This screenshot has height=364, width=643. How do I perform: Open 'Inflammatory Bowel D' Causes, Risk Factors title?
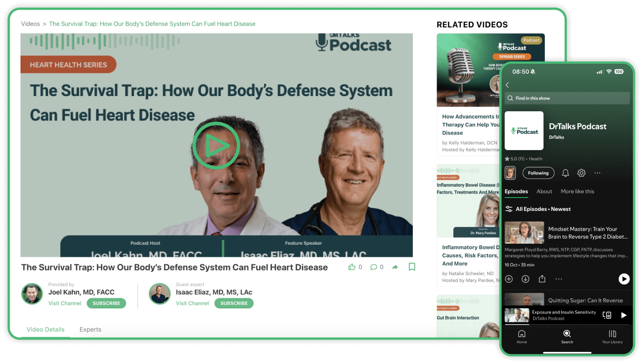(470, 255)
